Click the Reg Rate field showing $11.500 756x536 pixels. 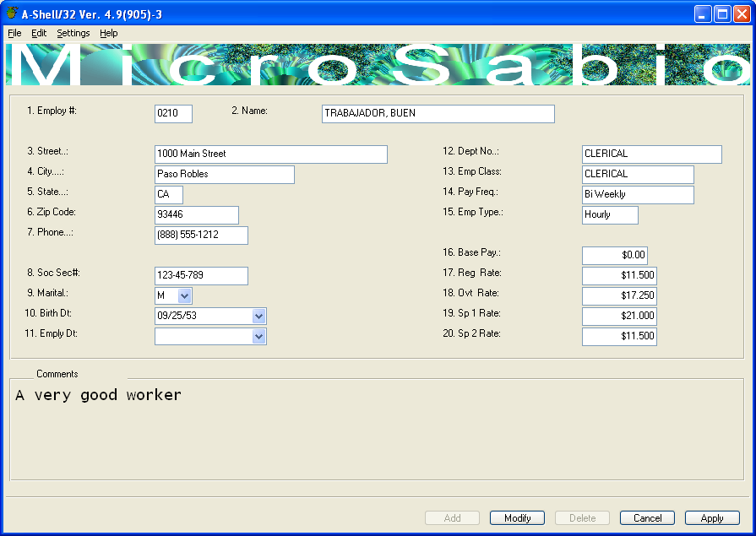[619, 276]
